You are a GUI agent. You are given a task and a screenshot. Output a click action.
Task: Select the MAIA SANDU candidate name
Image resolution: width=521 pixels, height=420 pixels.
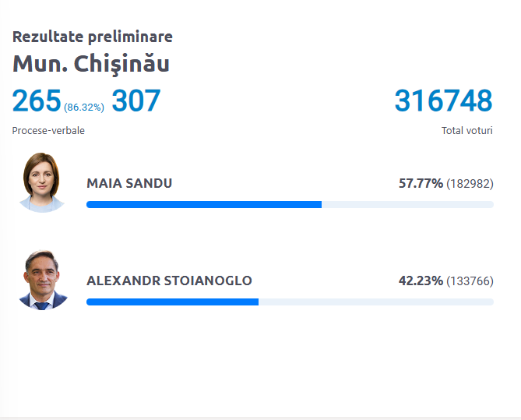(129, 183)
